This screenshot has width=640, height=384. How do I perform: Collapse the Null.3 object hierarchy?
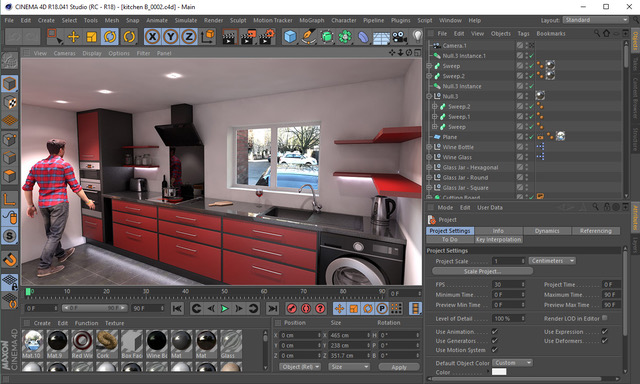pyautogui.click(x=429, y=96)
